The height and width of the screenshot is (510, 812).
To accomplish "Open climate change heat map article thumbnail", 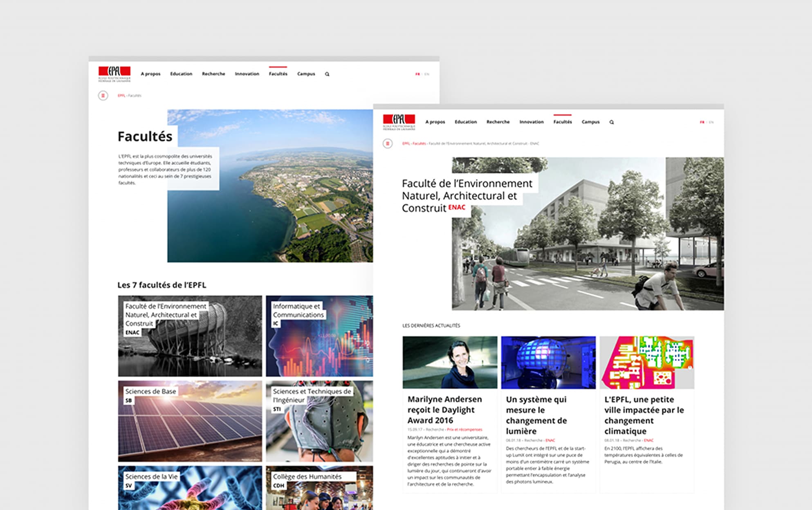I will pos(647,362).
